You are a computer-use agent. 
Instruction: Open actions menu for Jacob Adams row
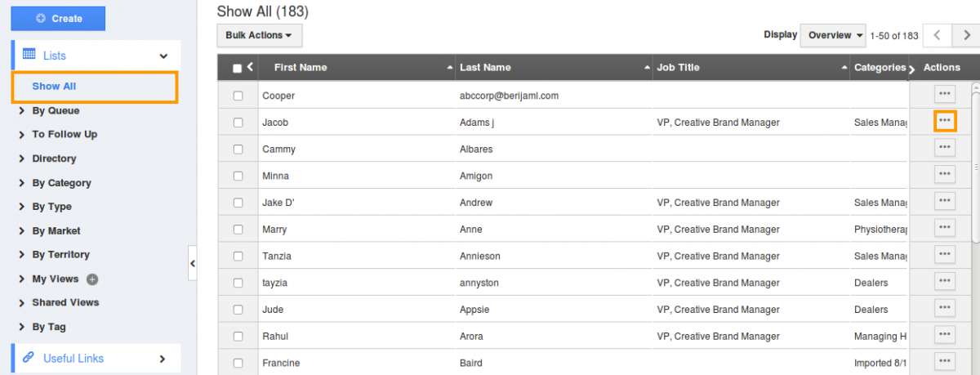[x=945, y=121]
